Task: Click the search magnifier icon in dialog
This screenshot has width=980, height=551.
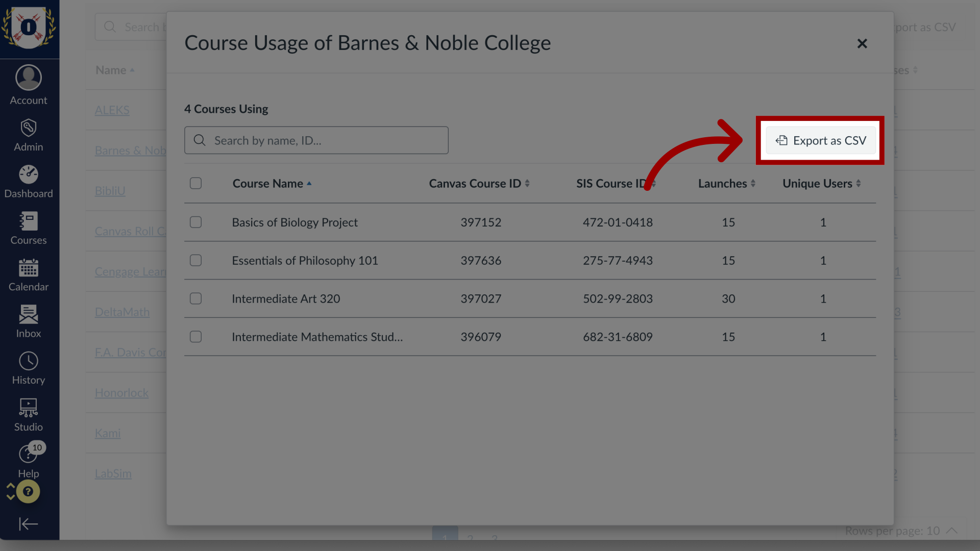Action: [x=200, y=140]
